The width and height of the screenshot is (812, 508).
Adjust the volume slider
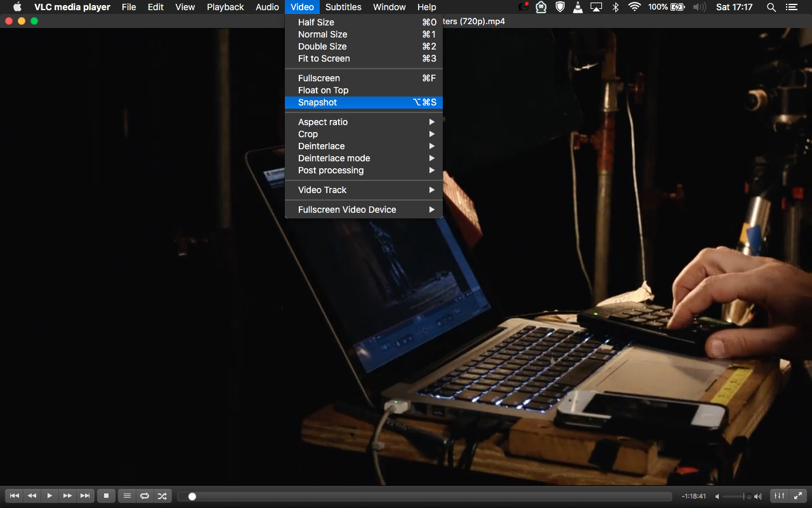[737, 497]
